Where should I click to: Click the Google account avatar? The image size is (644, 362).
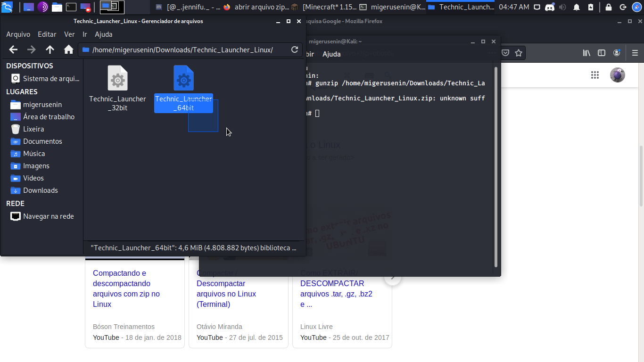(x=618, y=75)
